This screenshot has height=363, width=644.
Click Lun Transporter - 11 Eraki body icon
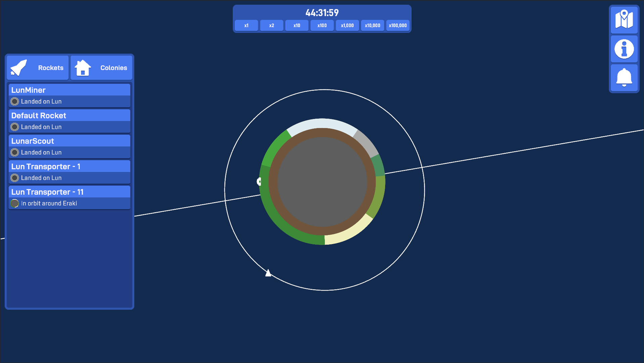click(x=14, y=203)
